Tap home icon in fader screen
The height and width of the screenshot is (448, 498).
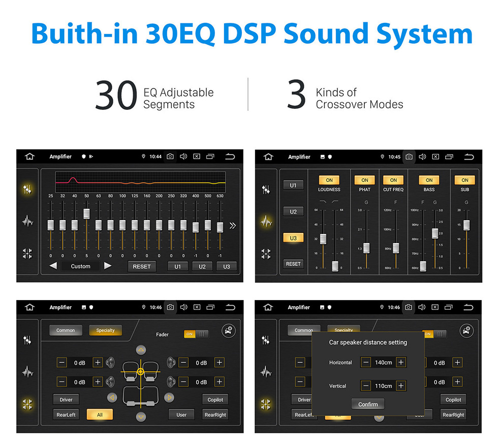(x=29, y=307)
